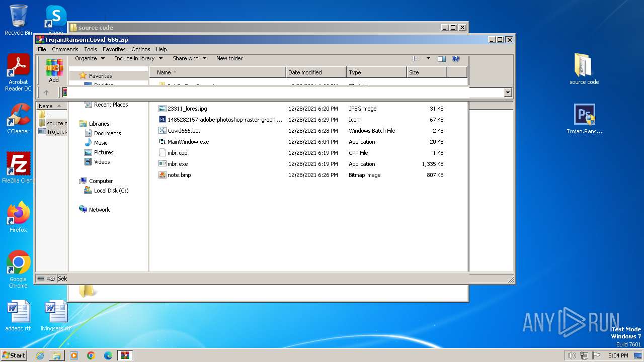Click the WinRAR Add toolbar button
The image size is (644, 362).
[x=54, y=71]
